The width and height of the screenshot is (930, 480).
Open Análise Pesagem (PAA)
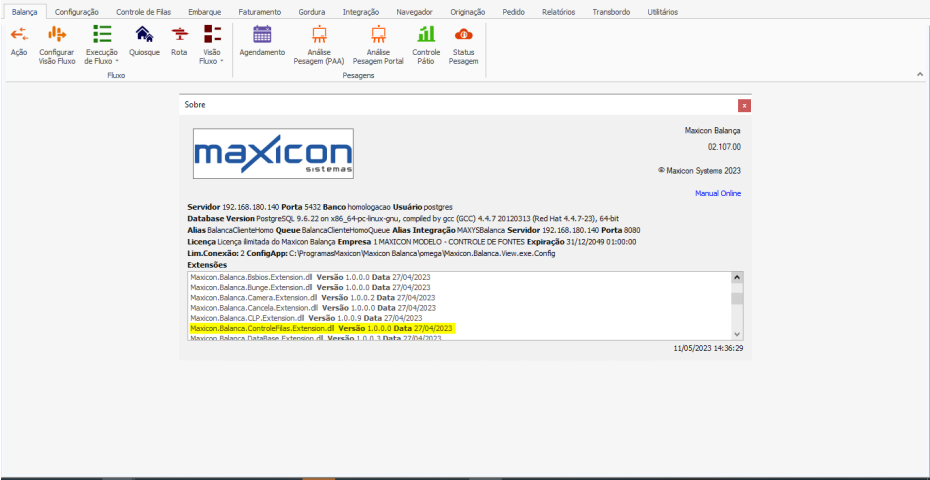[319, 45]
